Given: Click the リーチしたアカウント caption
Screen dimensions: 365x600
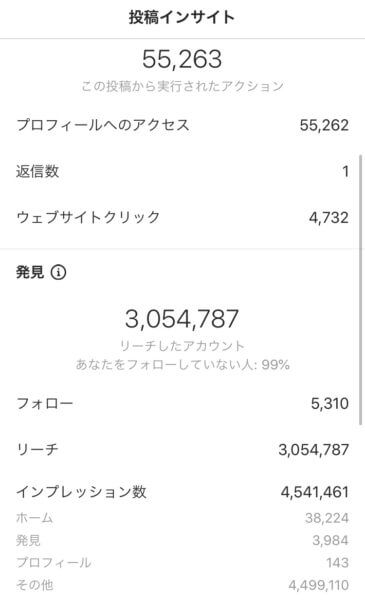Looking at the screenshot, I should (182, 346).
